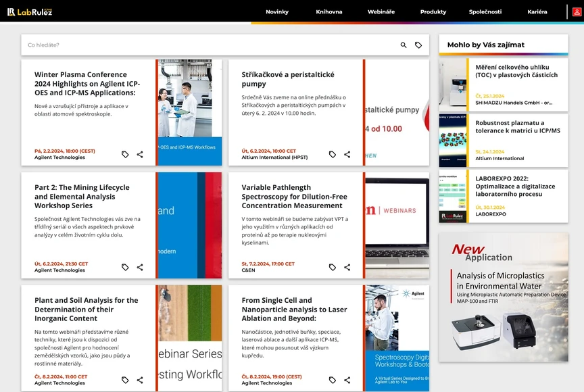Click tag icon on Mining Lifecycle card
Image resolution: width=584 pixels, height=392 pixels.
(x=125, y=267)
